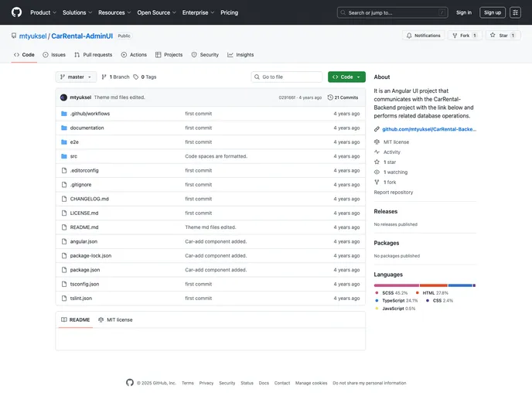532x396 pixels.
Task: Click the Sign in link
Action: 464,12
